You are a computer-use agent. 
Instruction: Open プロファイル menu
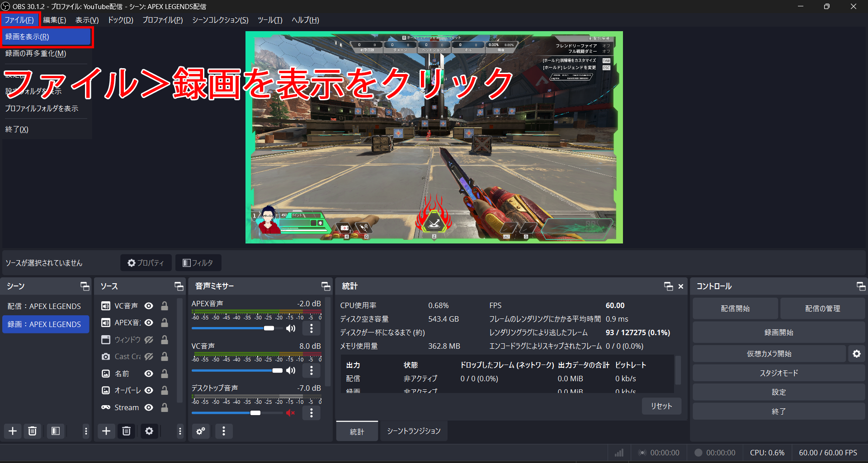[163, 20]
